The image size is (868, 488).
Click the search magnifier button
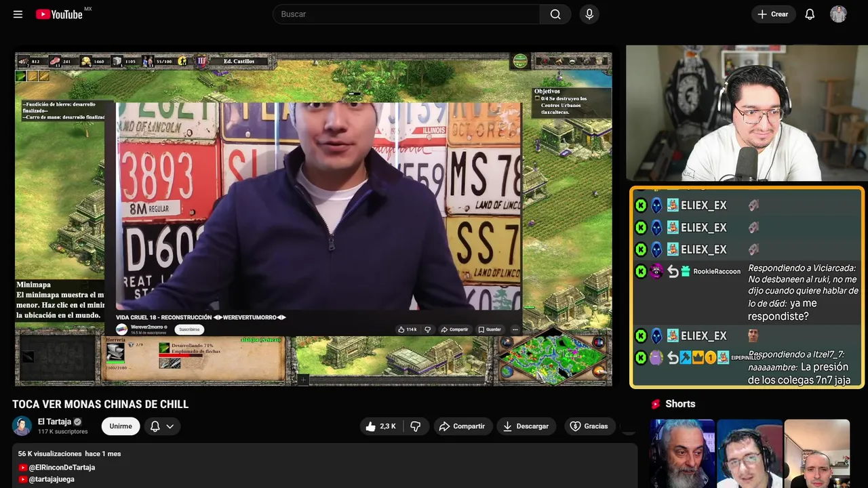click(x=555, y=14)
